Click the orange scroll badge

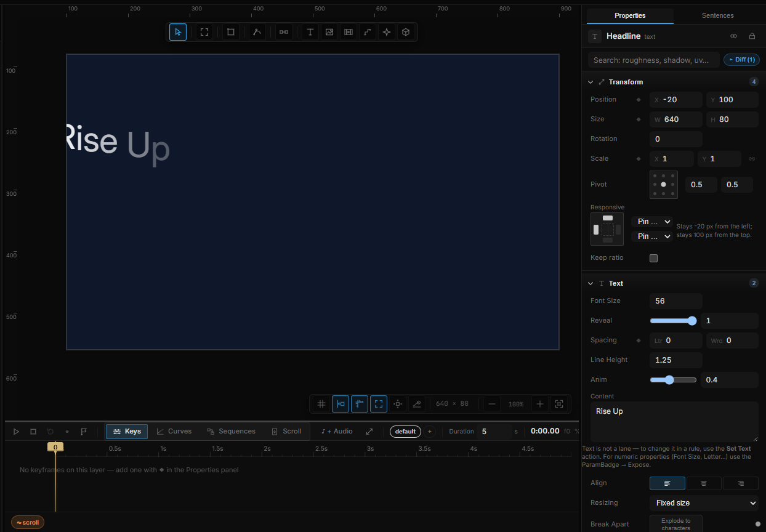[x=28, y=523]
